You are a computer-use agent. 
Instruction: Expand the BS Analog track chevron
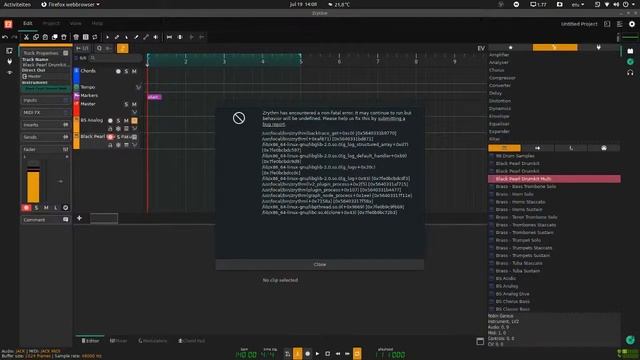pyautogui.click(x=134, y=129)
